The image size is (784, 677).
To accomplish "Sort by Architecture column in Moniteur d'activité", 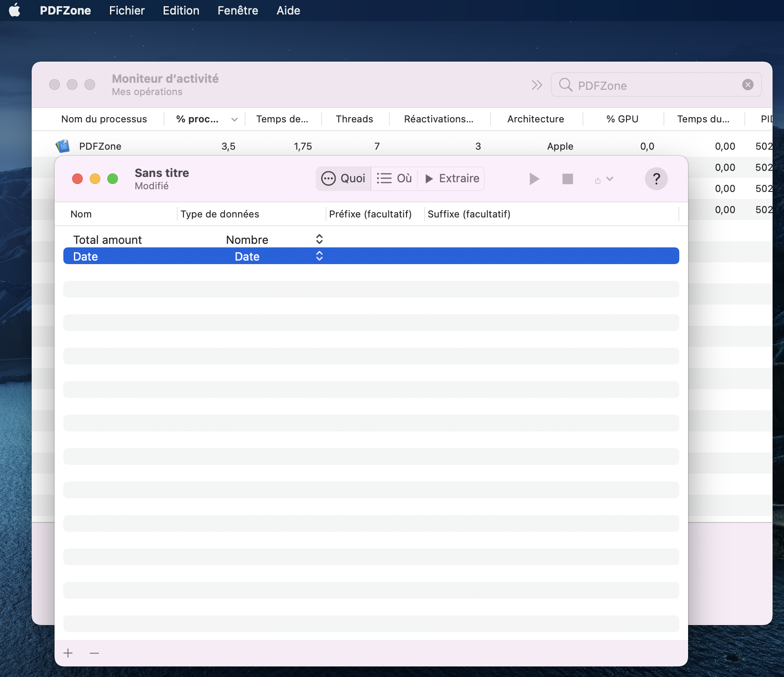I will tap(536, 119).
